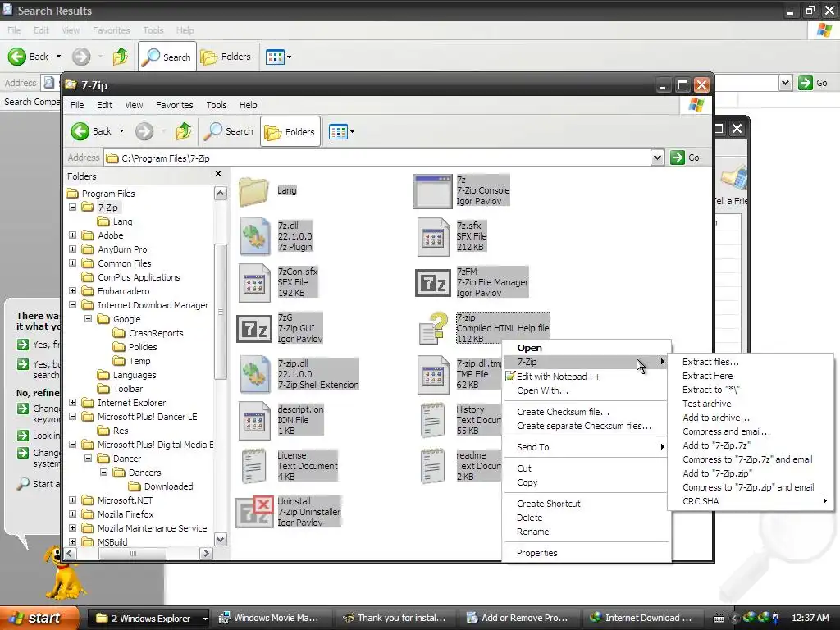The height and width of the screenshot is (630, 840).
Task: Choose Delete in context menu
Action: coord(586,518)
